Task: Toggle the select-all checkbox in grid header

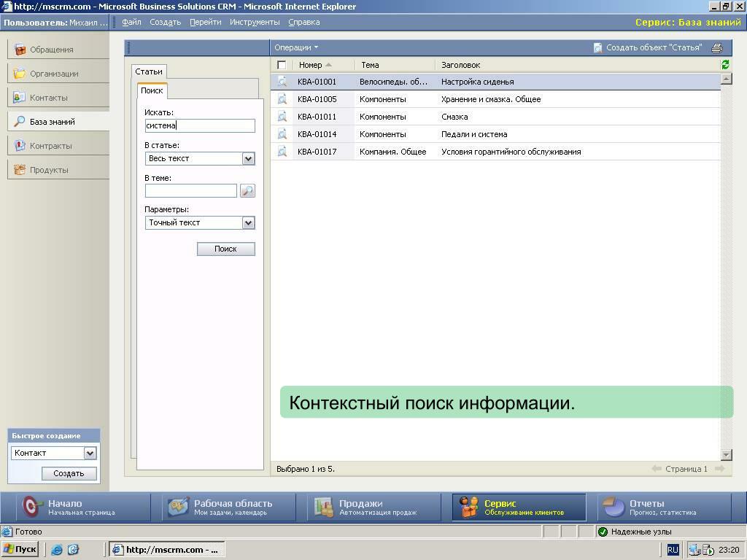Action: tap(282, 65)
